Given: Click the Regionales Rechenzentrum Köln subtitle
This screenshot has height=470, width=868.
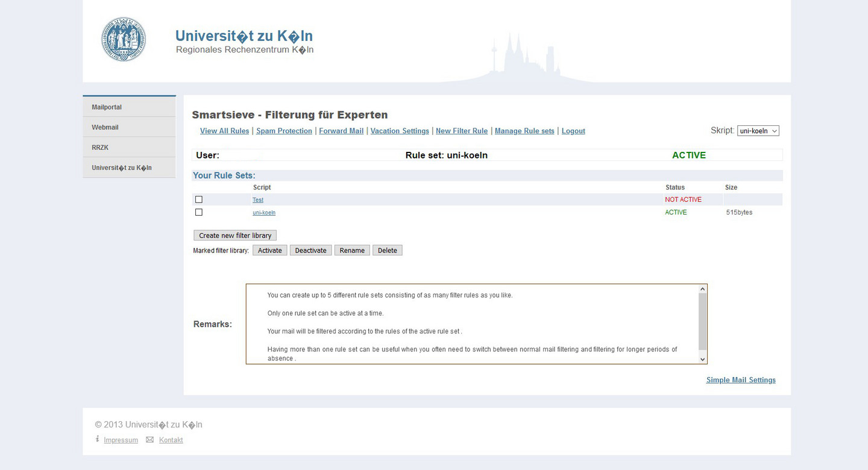Looking at the screenshot, I should (245, 49).
